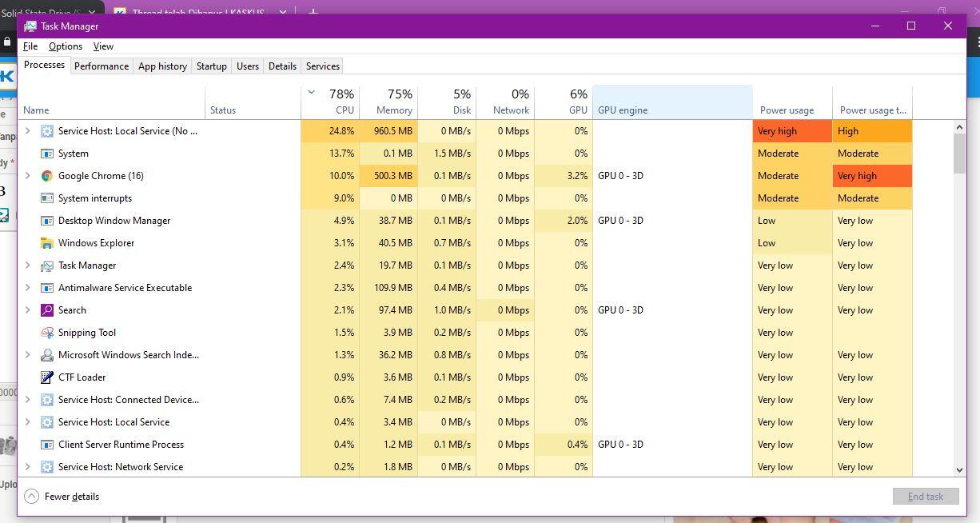Click the Fewer details collapse arrow icon
980x523 pixels.
click(x=31, y=497)
